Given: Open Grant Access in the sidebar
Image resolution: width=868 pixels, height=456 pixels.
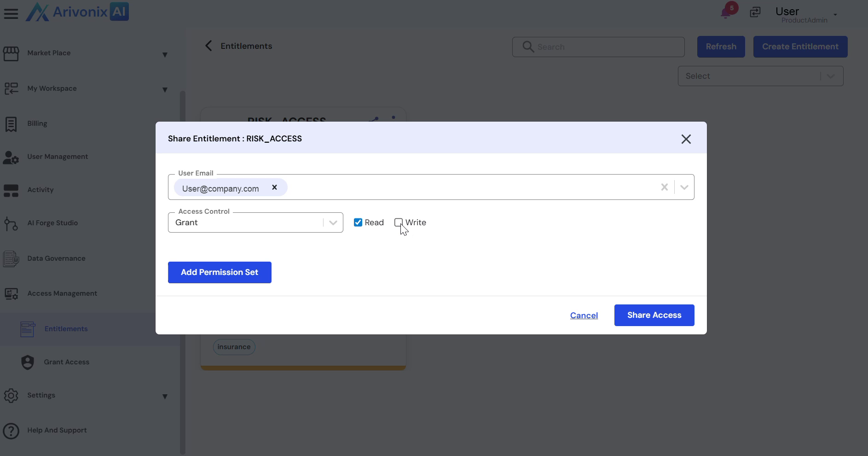Looking at the screenshot, I should [x=66, y=362].
